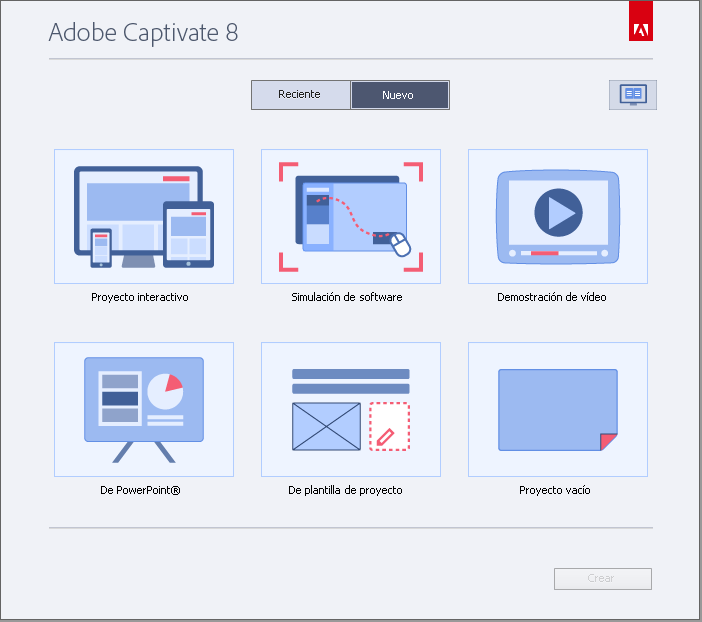This screenshot has width=702, height=622.
Task: Click the "De PowerPoint®" label
Action: 140,490
